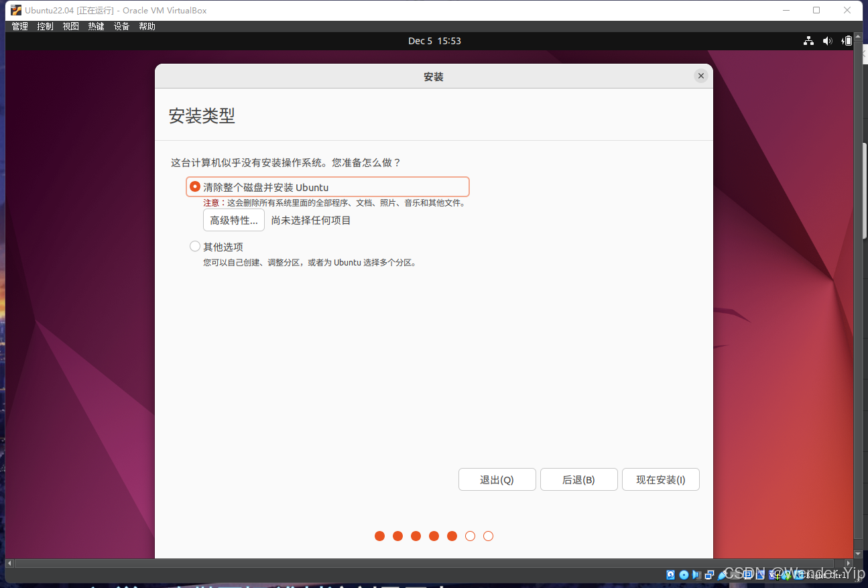Click the VirtualBox audio status icon
Screen dimensions: 868x588
click(696, 575)
